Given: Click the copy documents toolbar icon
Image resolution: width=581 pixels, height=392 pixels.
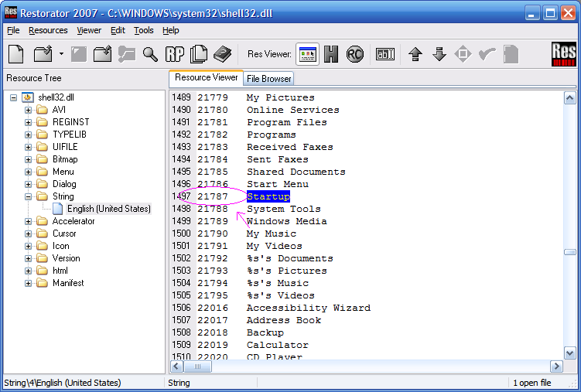Looking at the screenshot, I should pyautogui.click(x=199, y=54).
